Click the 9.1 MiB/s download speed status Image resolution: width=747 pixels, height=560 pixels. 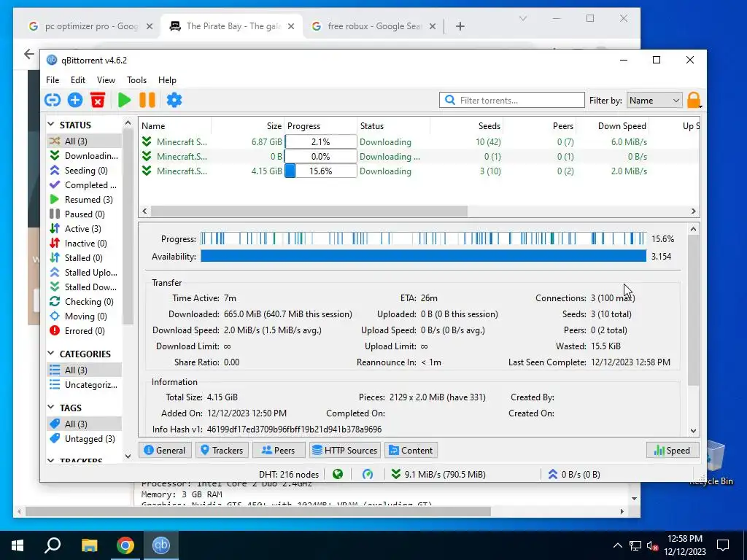coord(438,474)
